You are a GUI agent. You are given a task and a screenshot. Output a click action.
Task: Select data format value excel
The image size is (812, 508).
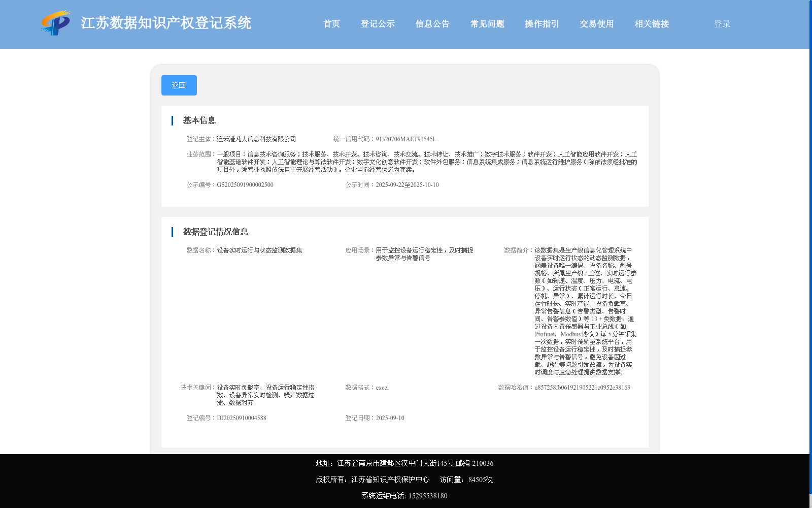coord(382,388)
